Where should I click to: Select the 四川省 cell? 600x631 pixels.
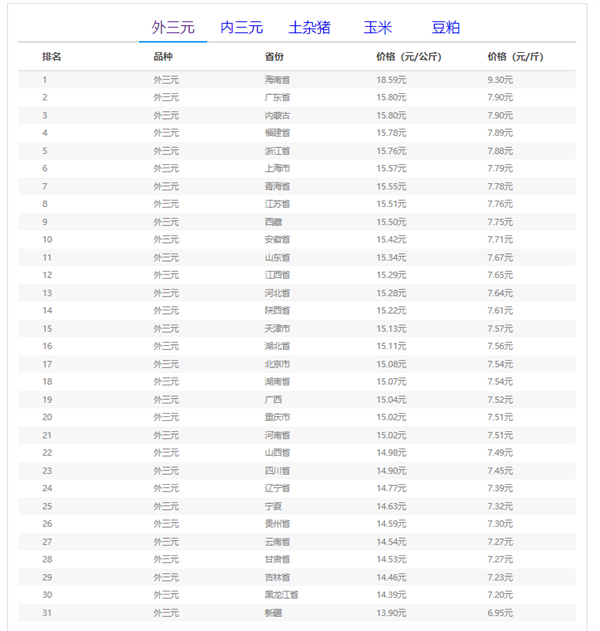pos(277,471)
